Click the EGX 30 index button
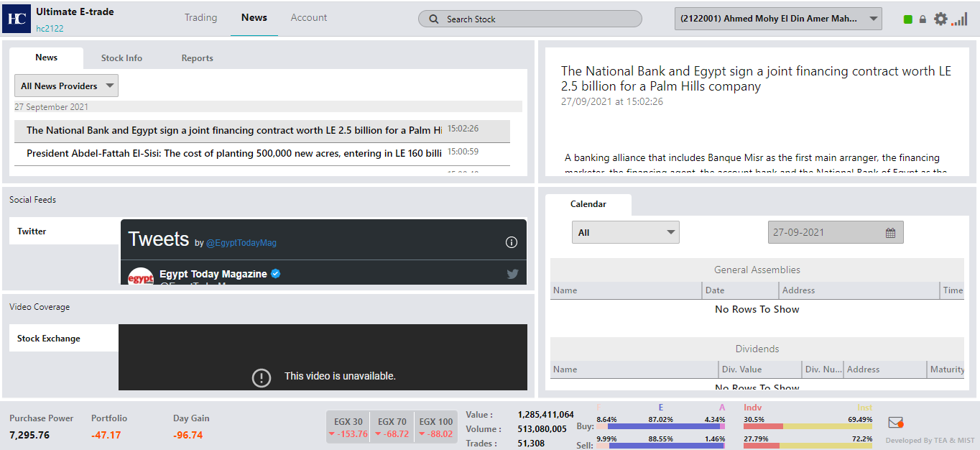980x450 pixels. click(348, 427)
